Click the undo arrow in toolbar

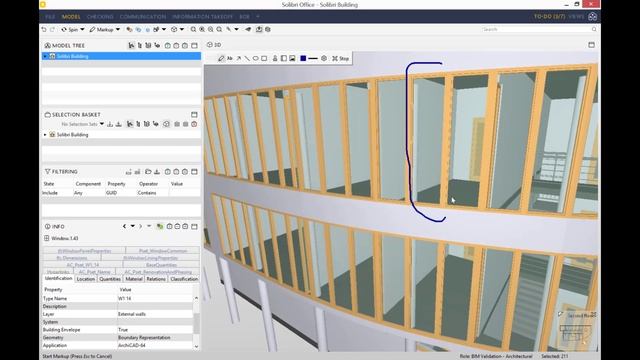pos(44,29)
